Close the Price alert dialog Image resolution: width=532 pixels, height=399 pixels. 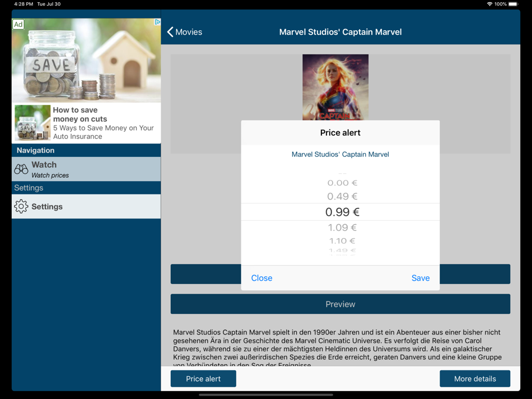click(262, 278)
